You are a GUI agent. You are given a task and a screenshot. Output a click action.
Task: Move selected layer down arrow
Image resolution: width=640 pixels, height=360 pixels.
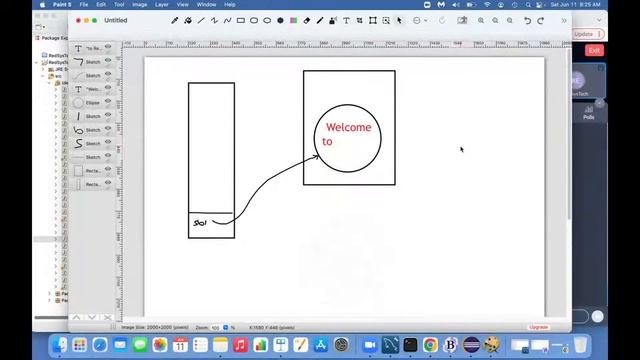[x=92, y=317]
